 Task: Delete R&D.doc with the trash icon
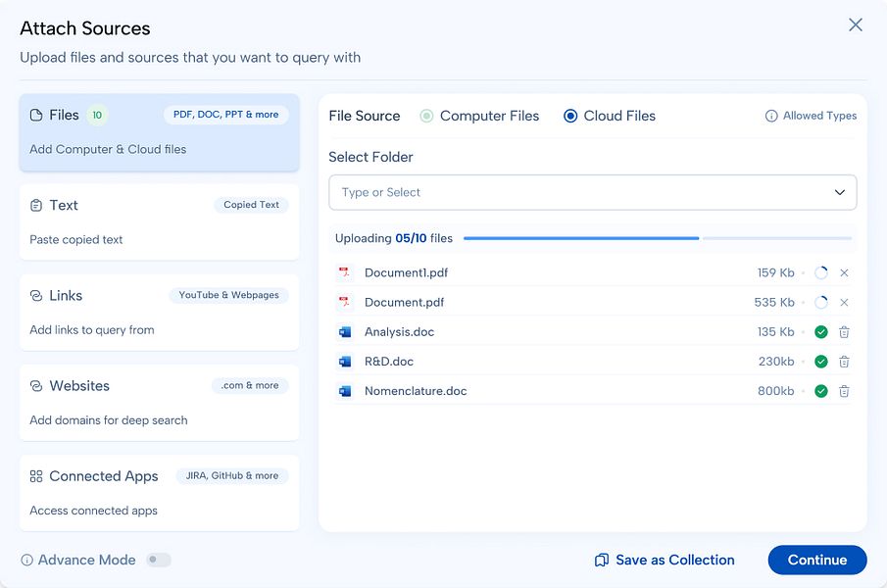[844, 362]
